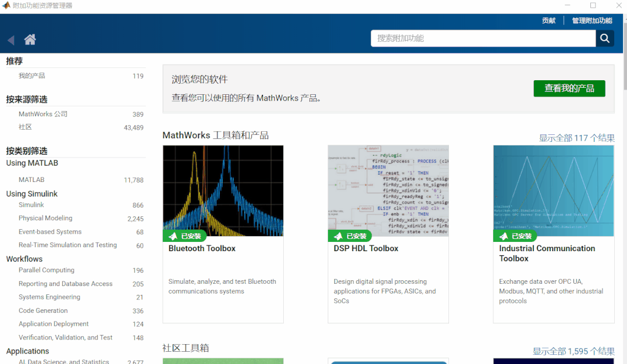The height and width of the screenshot is (364, 627).
Task: Click the search magnifier icon
Action: coord(604,38)
